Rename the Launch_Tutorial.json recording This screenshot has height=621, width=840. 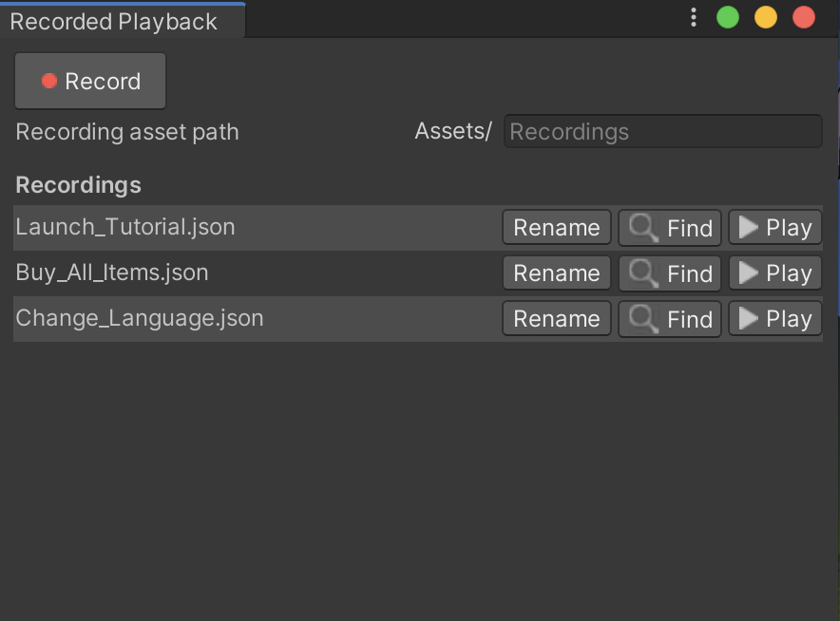coord(557,228)
